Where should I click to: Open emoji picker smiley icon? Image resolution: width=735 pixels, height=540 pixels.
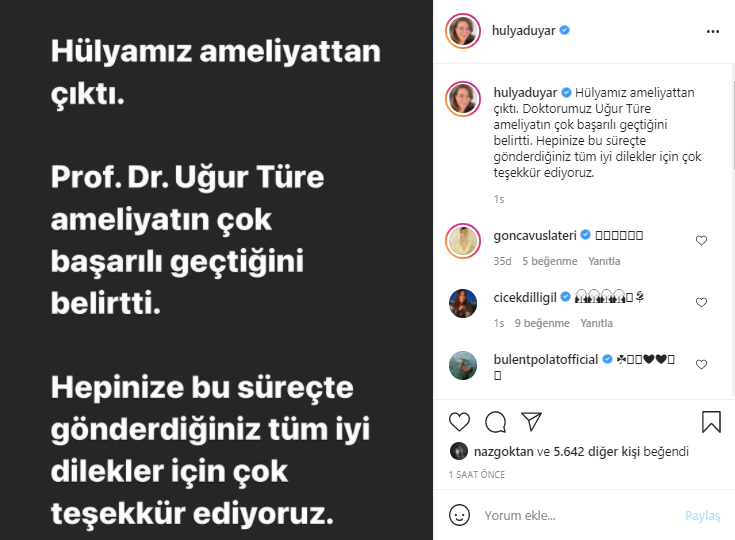pos(459,515)
